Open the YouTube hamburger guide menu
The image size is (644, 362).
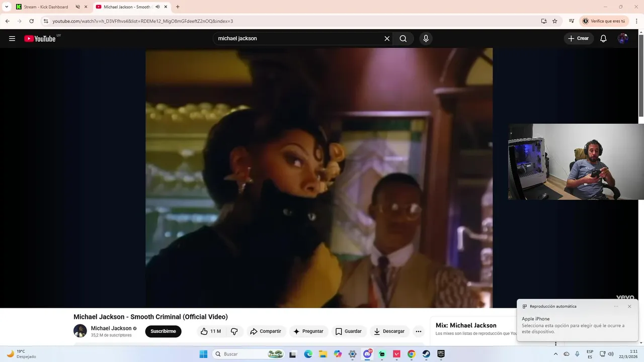(12, 39)
